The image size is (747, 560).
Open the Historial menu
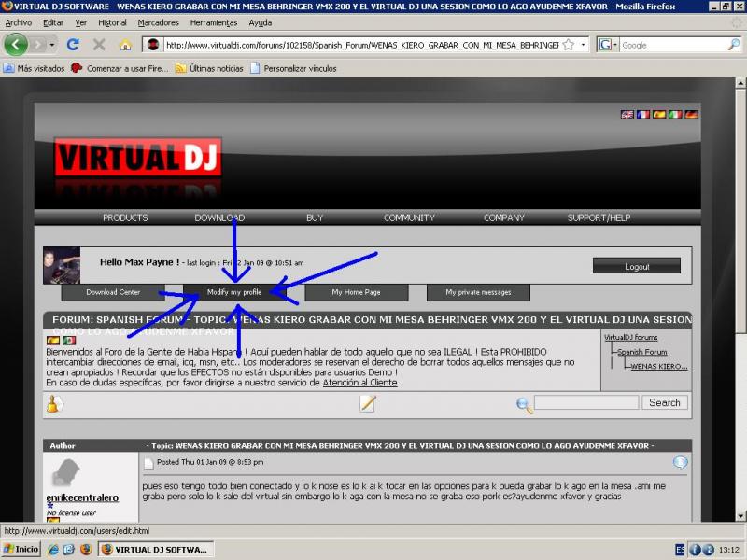coord(112,22)
